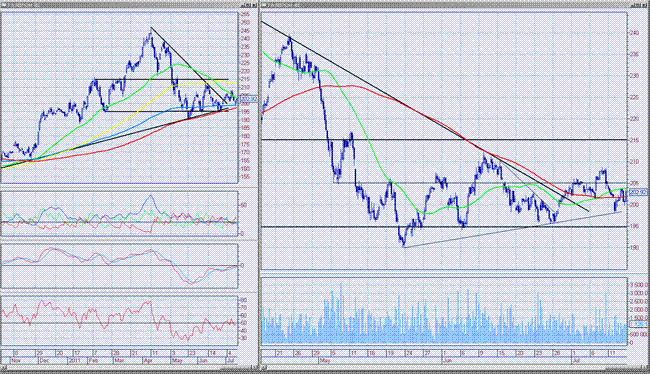Click left chart's scrollbar left arrow
The image size is (650, 374).
[x=3, y=368]
